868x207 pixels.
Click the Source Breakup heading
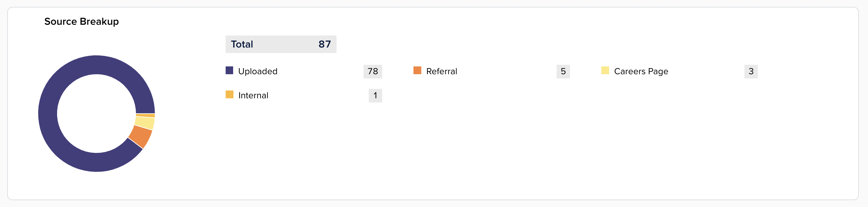pyautogui.click(x=82, y=21)
